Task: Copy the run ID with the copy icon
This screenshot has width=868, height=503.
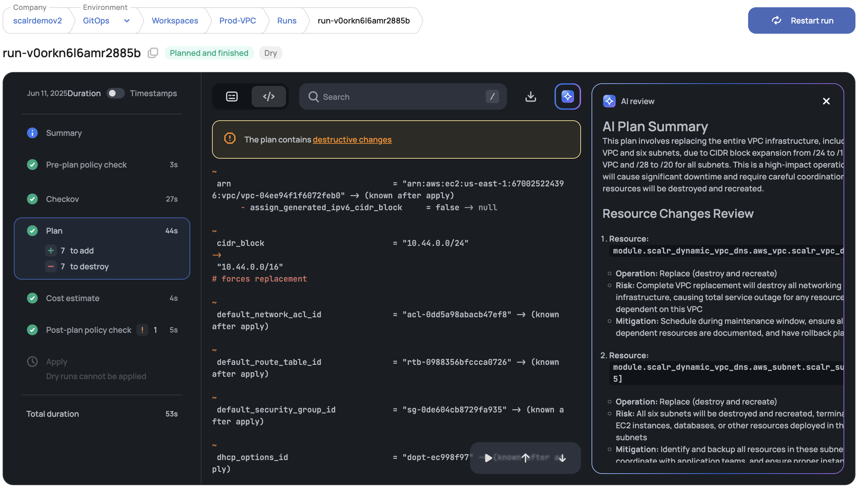Action: tap(153, 53)
